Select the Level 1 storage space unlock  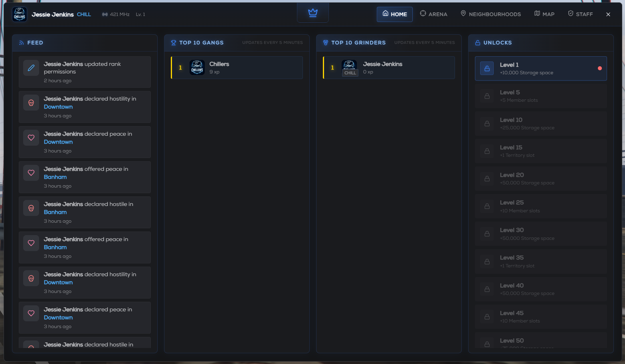pos(541,69)
